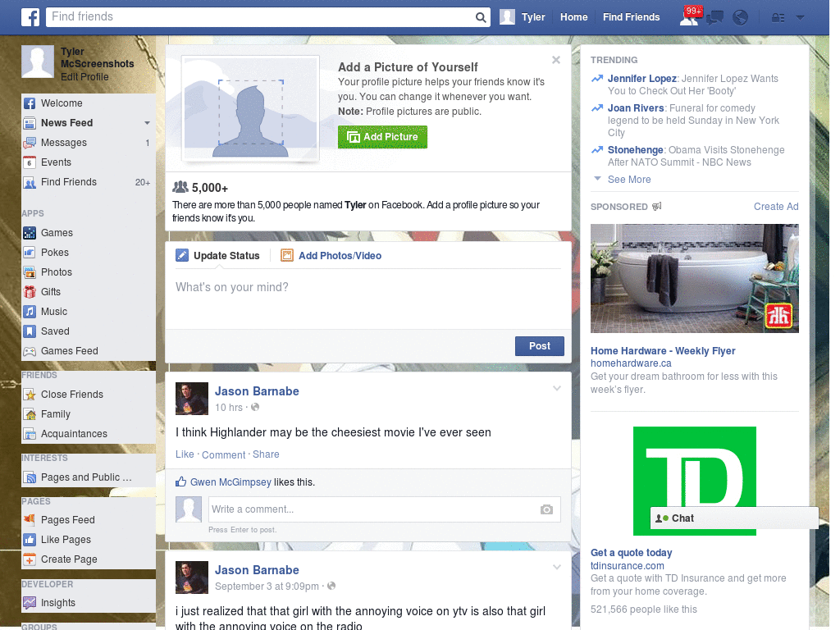Click the Photos icon in sidebar
Viewport: 840px width, 630px height.
30,272
